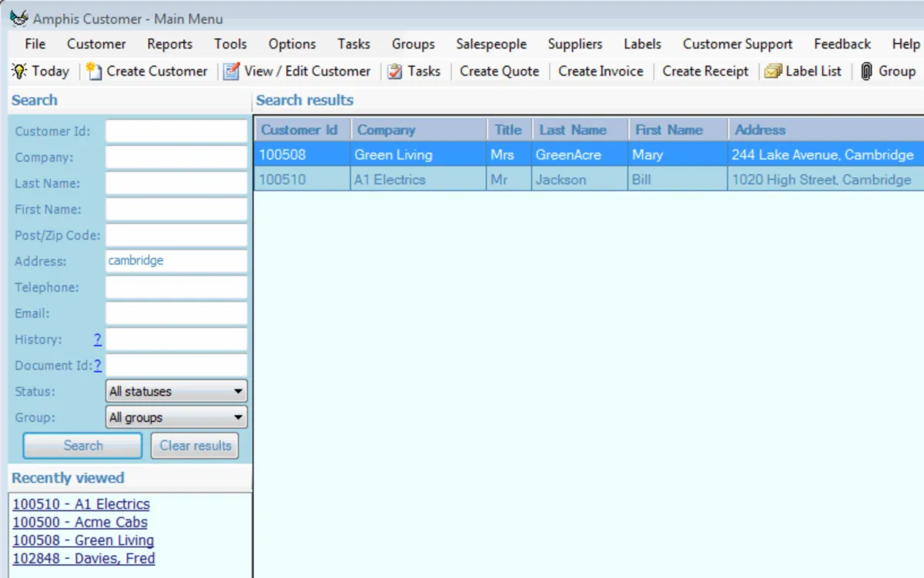924x578 pixels.
Task: Open the Reports menu
Action: (169, 44)
